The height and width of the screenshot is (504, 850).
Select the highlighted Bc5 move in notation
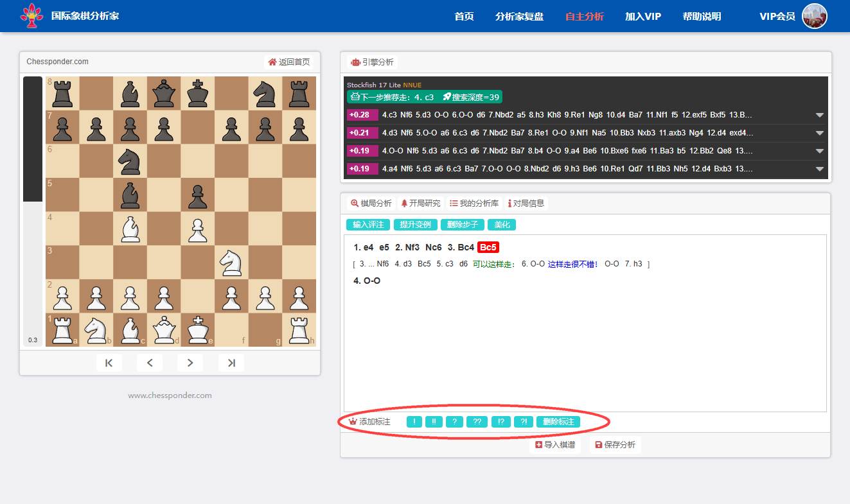pyautogui.click(x=488, y=247)
